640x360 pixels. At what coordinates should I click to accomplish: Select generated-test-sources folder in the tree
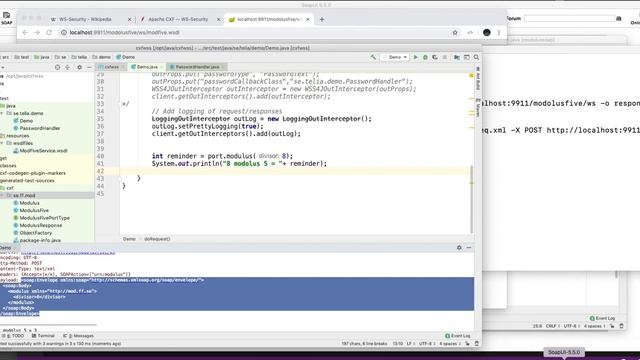click(27, 180)
